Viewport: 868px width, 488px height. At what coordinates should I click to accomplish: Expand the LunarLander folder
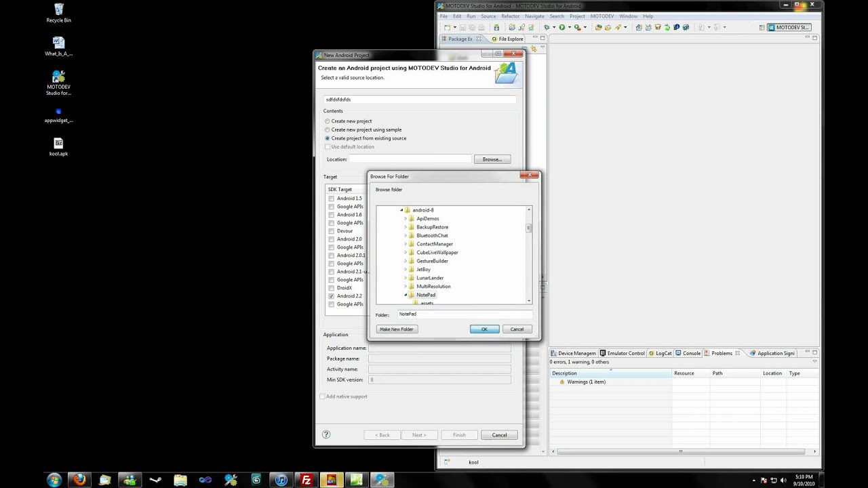point(406,278)
